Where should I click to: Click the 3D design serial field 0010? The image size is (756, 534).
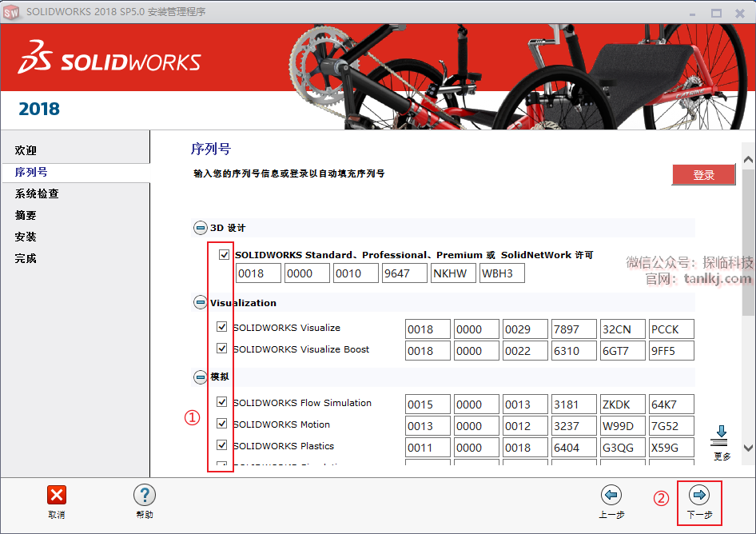[356, 273]
